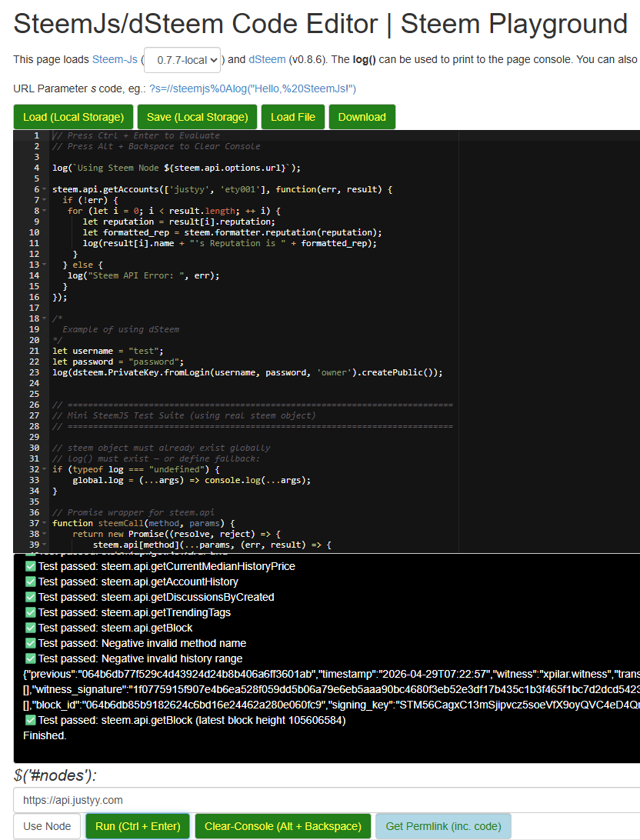Collapse code fold at line 13

pyautogui.click(x=45, y=265)
